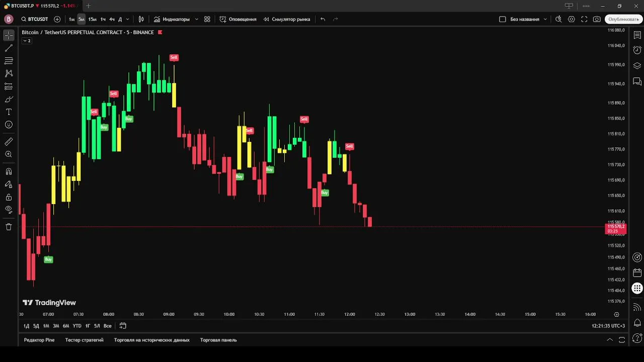This screenshot has width=644, height=362.
Task: Click the Опубликовать publish button
Action: [623, 19]
